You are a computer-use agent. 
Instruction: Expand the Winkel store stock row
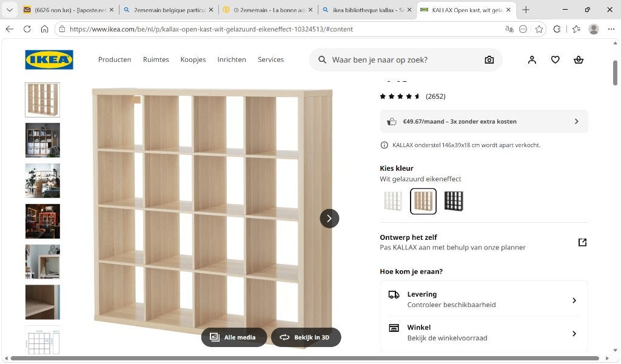483,333
